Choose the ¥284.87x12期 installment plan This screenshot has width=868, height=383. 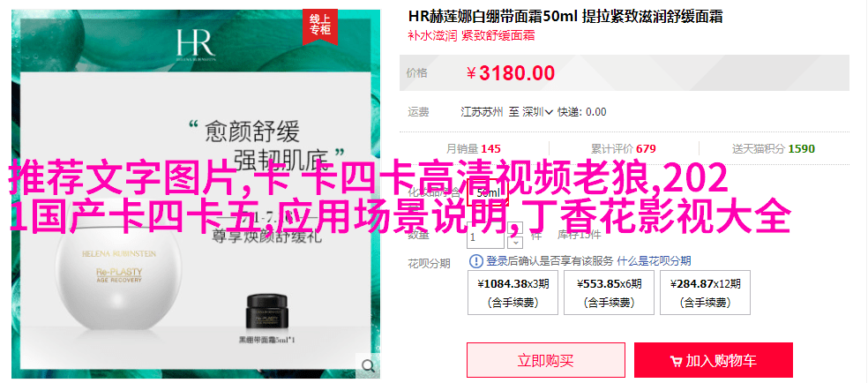706,293
